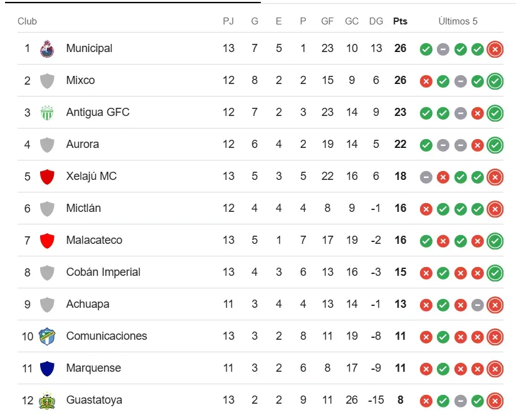The width and height of the screenshot is (516, 420).
Task: Click the Guastatoya club crest icon
Action: point(47,401)
